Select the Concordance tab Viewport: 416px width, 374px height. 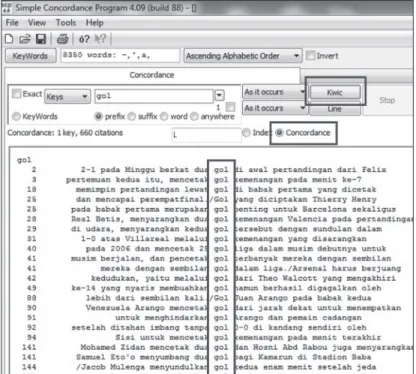coord(152,75)
